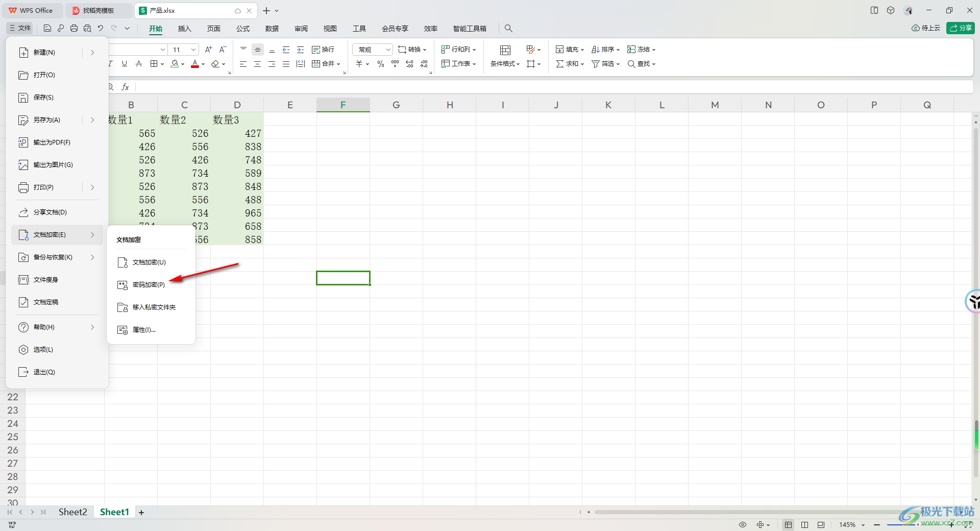
Task: Click the Find (查找) button
Action: pyautogui.click(x=641, y=64)
